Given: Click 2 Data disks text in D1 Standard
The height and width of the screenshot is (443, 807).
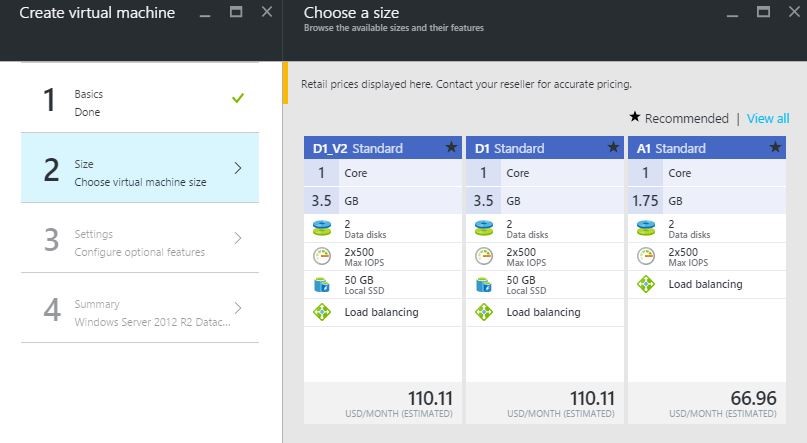Looking at the screenshot, I should 527,229.
